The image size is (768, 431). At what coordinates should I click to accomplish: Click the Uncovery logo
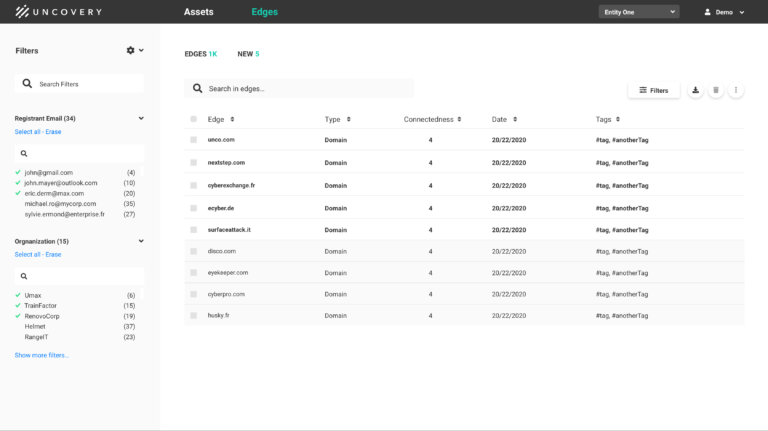[58, 12]
